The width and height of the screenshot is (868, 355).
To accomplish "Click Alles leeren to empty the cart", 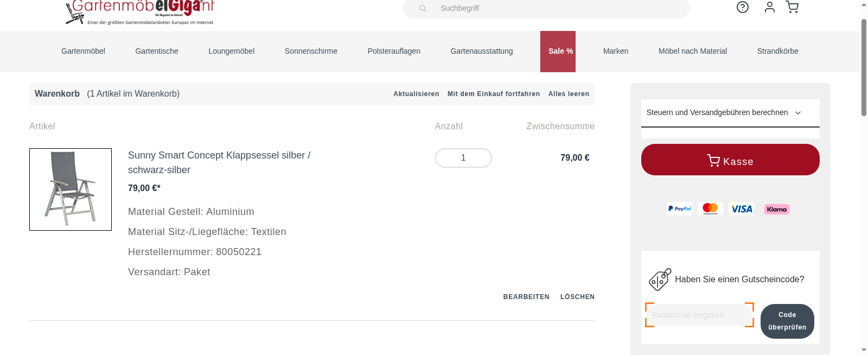I will pyautogui.click(x=569, y=93).
